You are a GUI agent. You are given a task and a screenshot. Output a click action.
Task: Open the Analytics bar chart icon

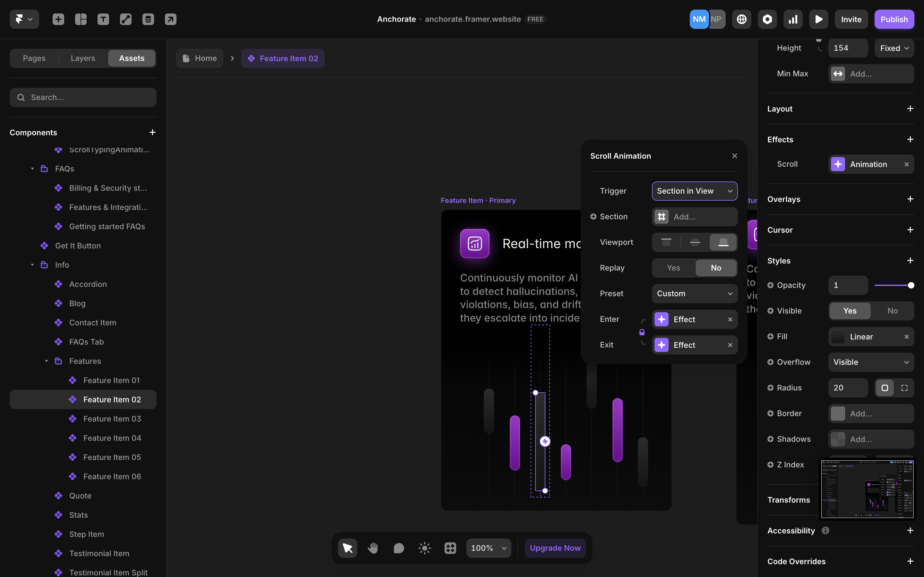click(793, 19)
